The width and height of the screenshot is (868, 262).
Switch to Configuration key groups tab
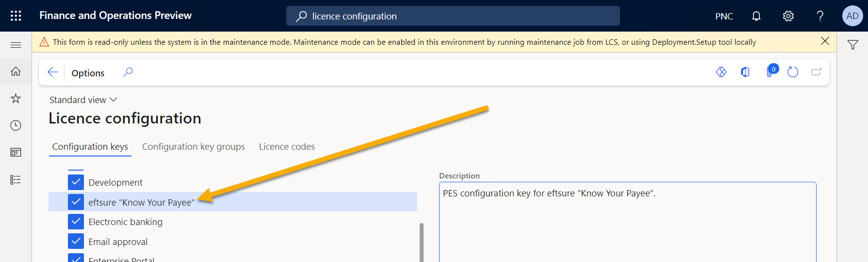[x=194, y=147]
